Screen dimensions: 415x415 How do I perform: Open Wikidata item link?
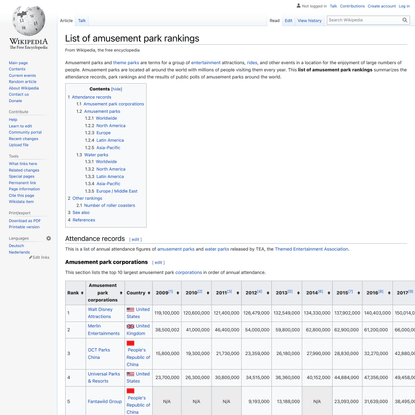pos(21,202)
